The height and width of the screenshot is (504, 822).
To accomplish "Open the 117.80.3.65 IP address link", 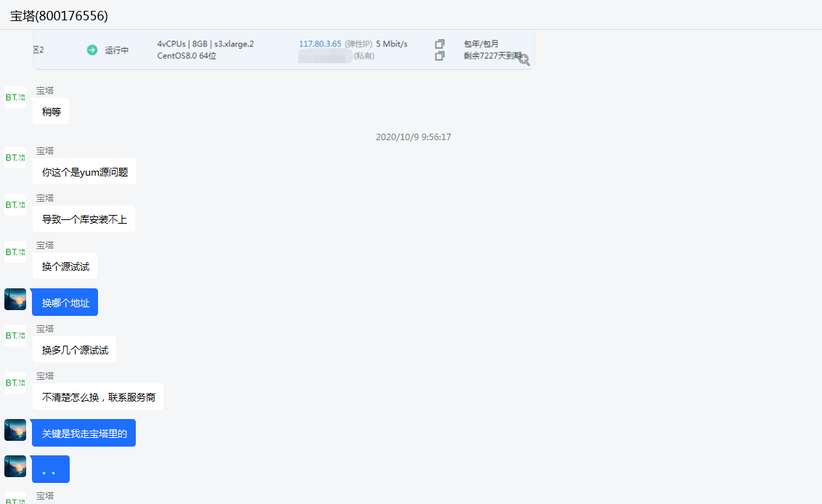I will coord(320,44).
